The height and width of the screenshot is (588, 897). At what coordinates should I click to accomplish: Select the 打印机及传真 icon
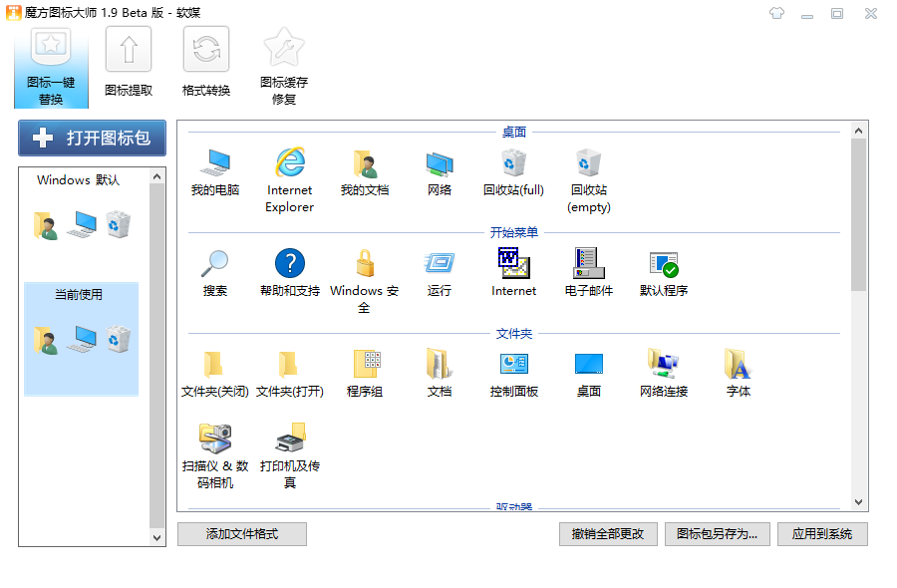point(289,439)
